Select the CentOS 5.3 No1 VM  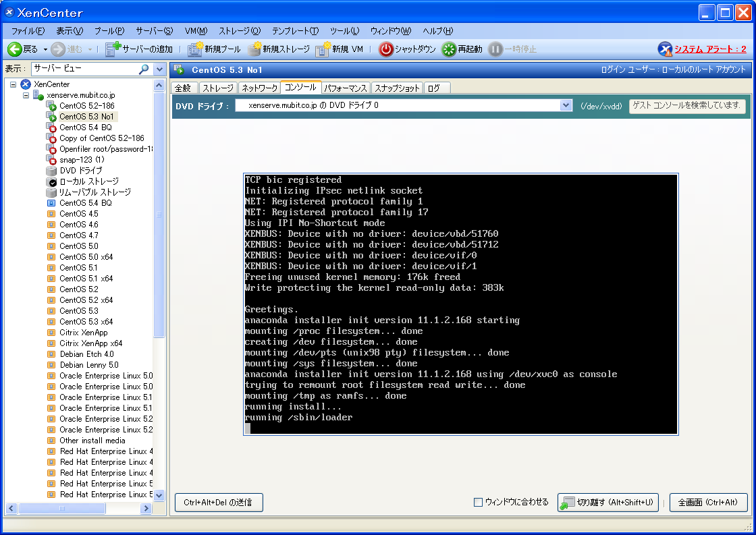point(86,117)
